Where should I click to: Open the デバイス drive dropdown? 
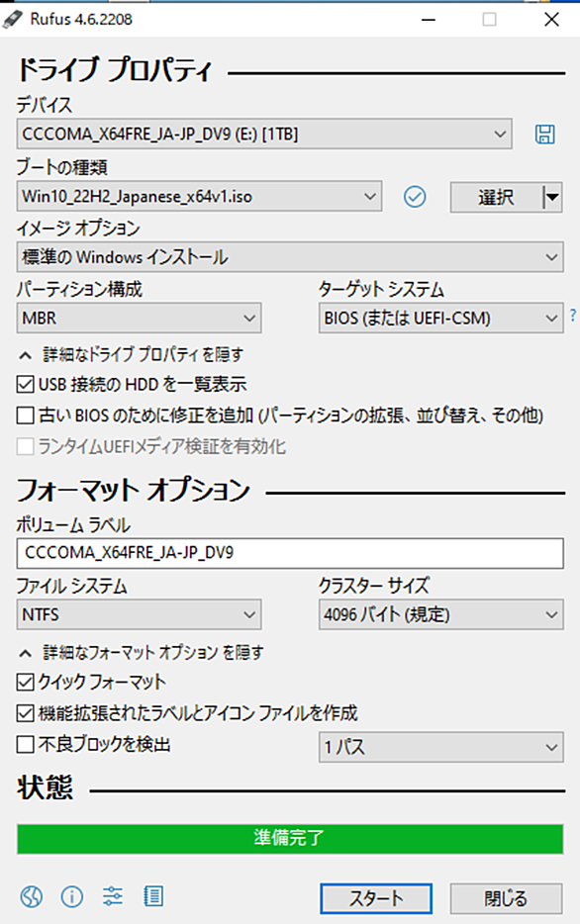(x=264, y=134)
